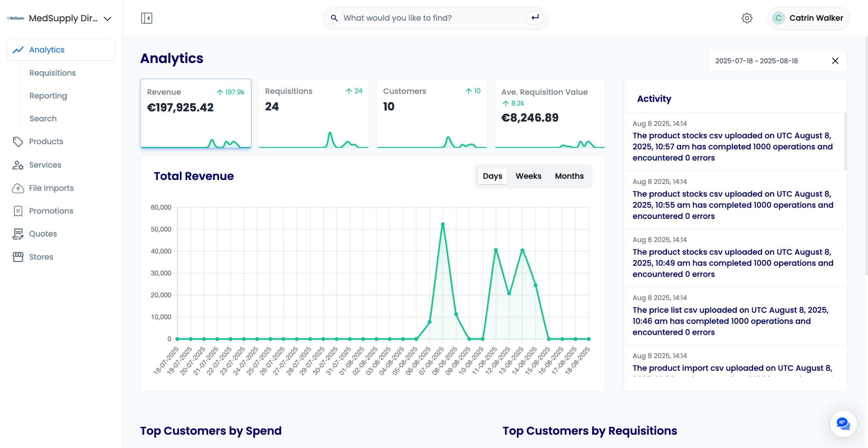
Task: Click the Promotions coupon icon
Action: (x=18, y=211)
